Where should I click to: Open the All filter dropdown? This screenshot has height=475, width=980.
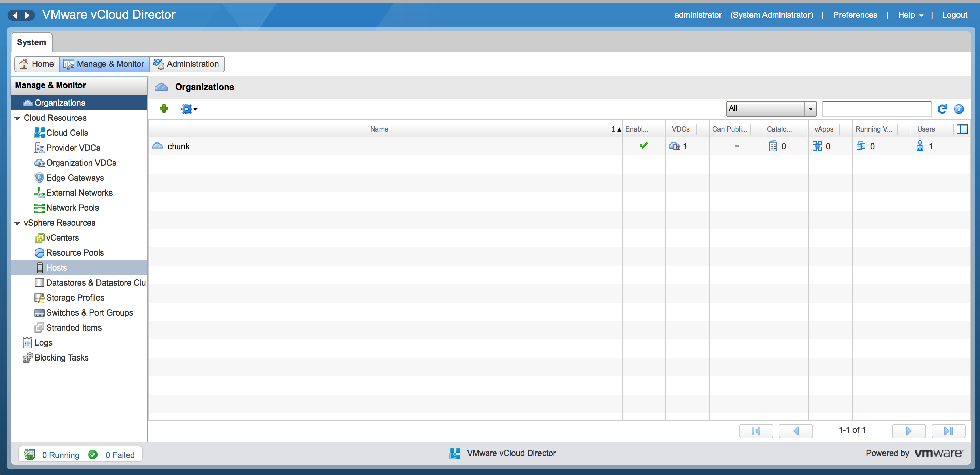pyautogui.click(x=772, y=109)
